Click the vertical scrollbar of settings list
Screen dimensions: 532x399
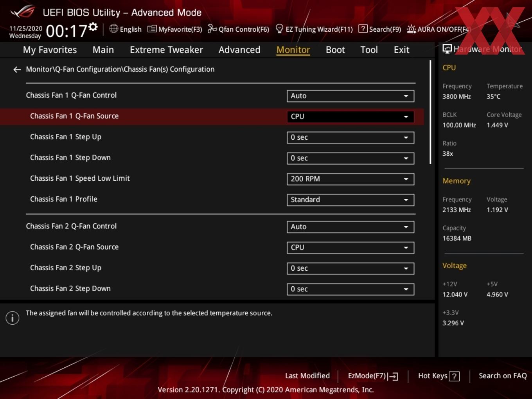tap(430, 112)
